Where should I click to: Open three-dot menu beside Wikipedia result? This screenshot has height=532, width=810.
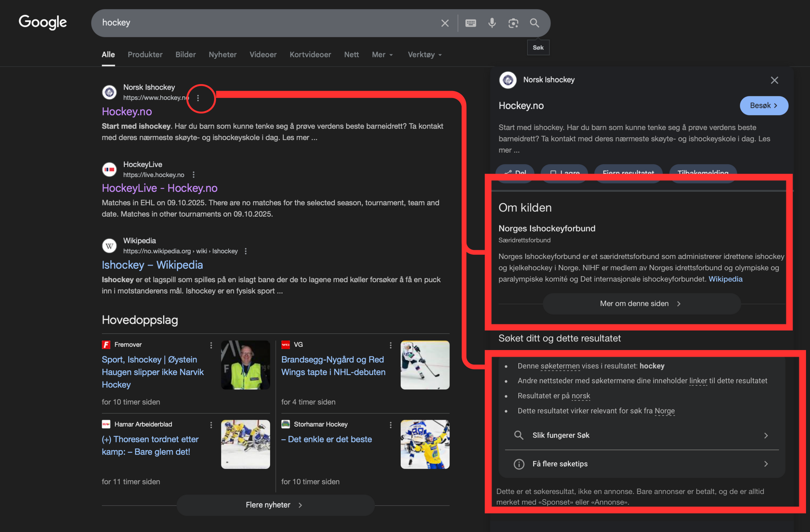tap(246, 251)
